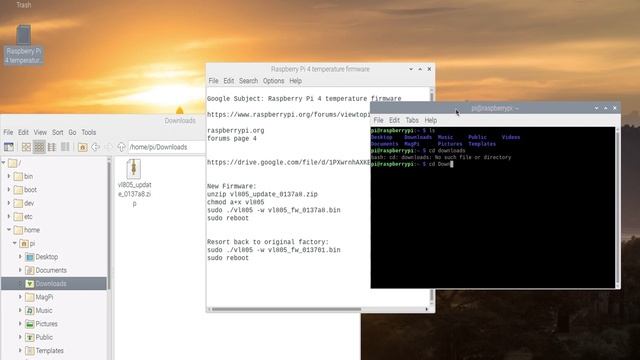
Task: Minimize the terminal window
Action: [x=596, y=108]
